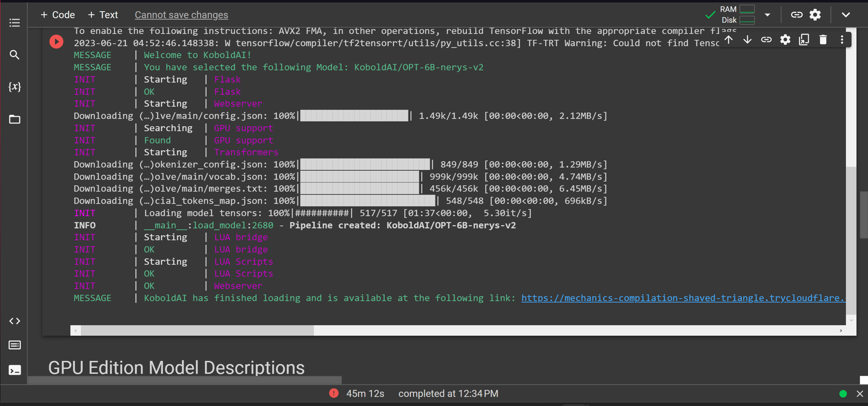
Task: Move the cell up
Action: tap(728, 40)
